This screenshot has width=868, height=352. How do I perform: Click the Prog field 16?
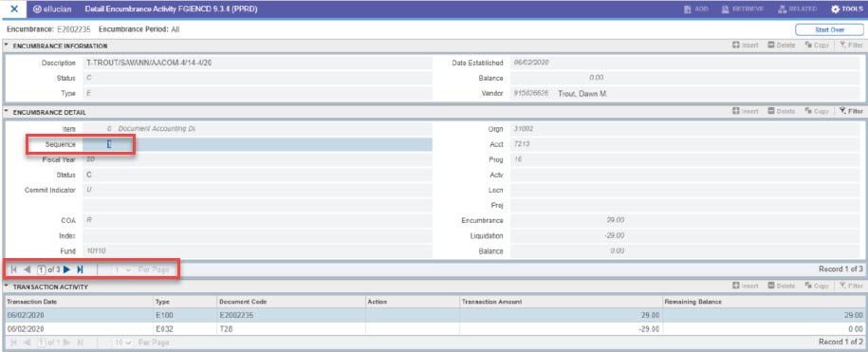pyautogui.click(x=686, y=159)
